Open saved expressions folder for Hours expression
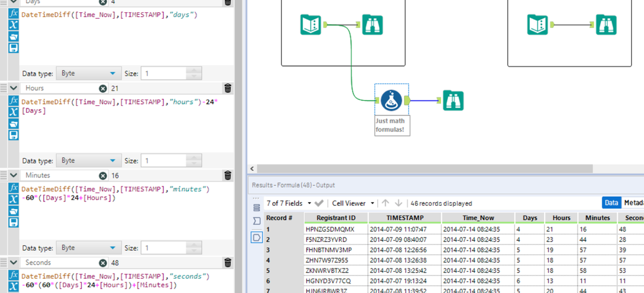This screenshot has height=293, width=644. pyautogui.click(x=14, y=124)
